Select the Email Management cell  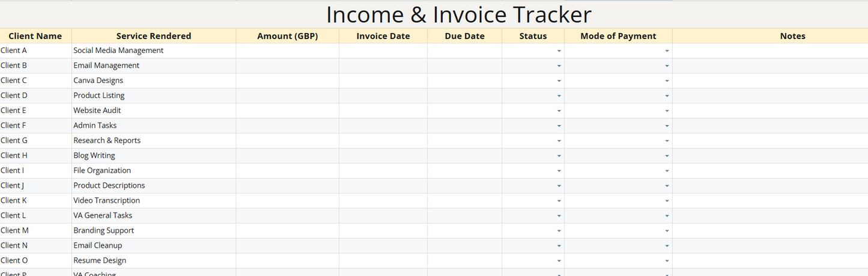coord(154,66)
